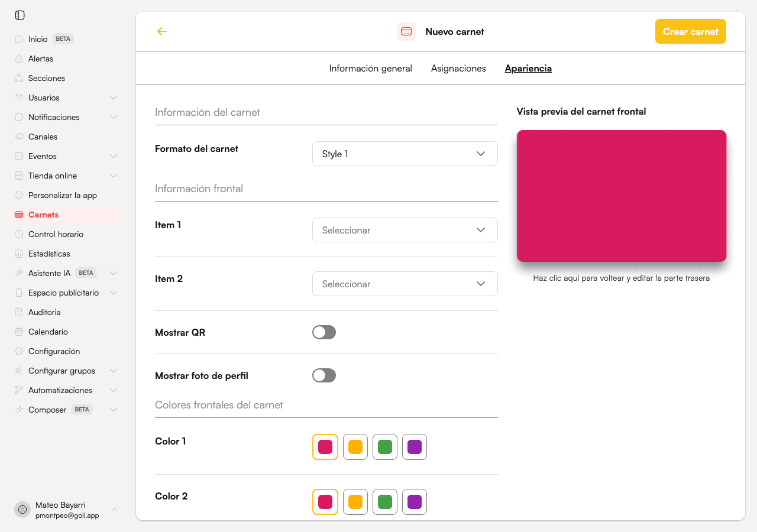Click the Asistente IA sparkle icon
The width and height of the screenshot is (757, 532).
[x=19, y=273]
